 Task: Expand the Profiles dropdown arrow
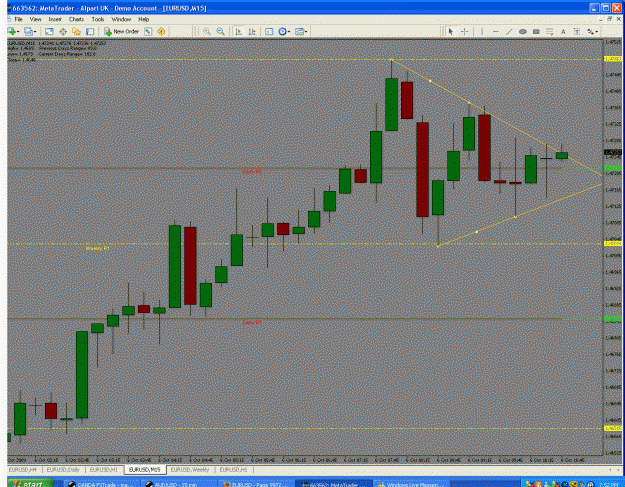pos(35,31)
